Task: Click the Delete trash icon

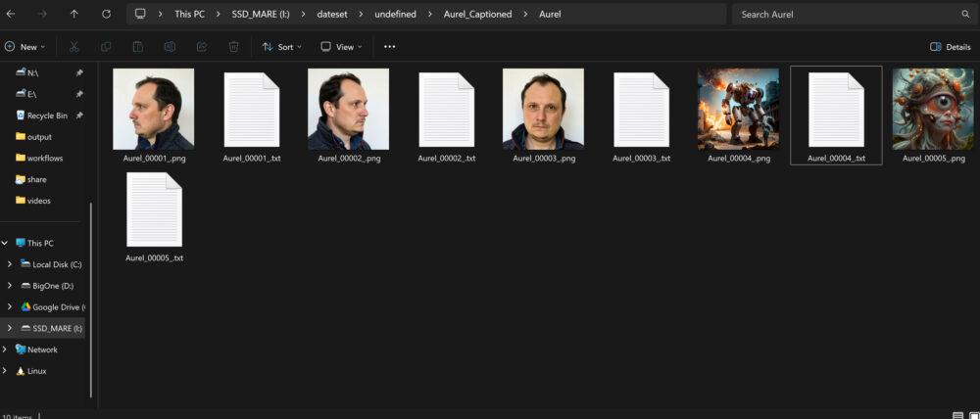Action: coord(233,47)
